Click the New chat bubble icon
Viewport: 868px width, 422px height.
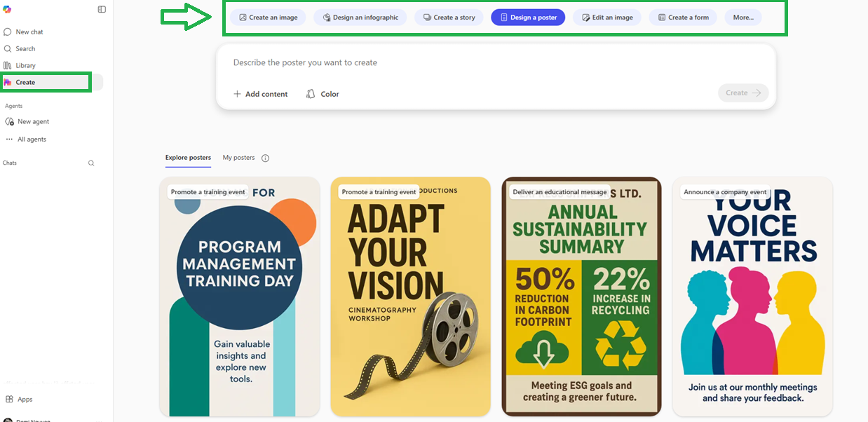coord(8,32)
